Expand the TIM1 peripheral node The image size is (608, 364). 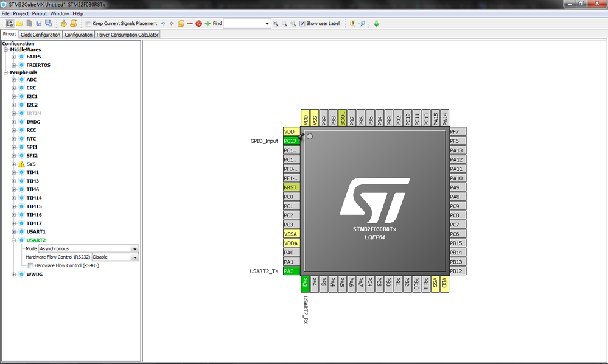[x=13, y=173]
